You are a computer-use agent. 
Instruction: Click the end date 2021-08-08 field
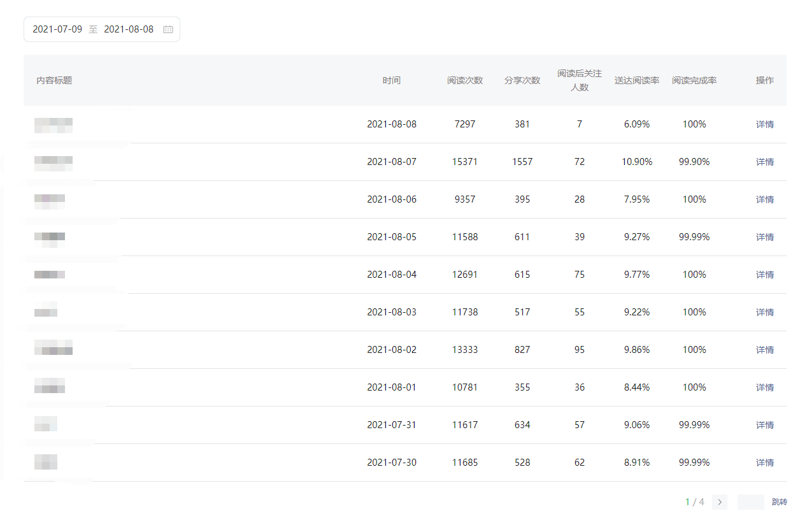129,29
